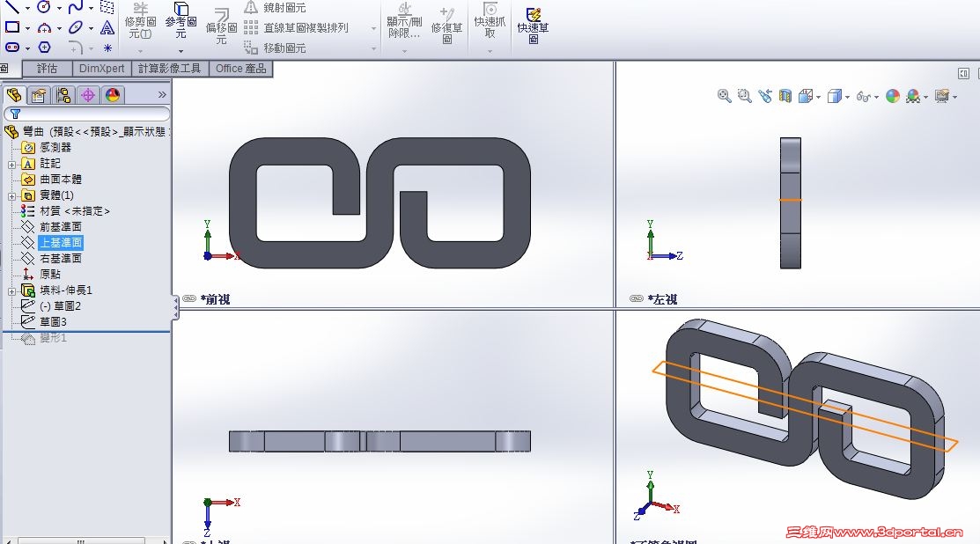Select the Straight Slot tool
The height and width of the screenshot is (544, 980).
click(x=12, y=47)
